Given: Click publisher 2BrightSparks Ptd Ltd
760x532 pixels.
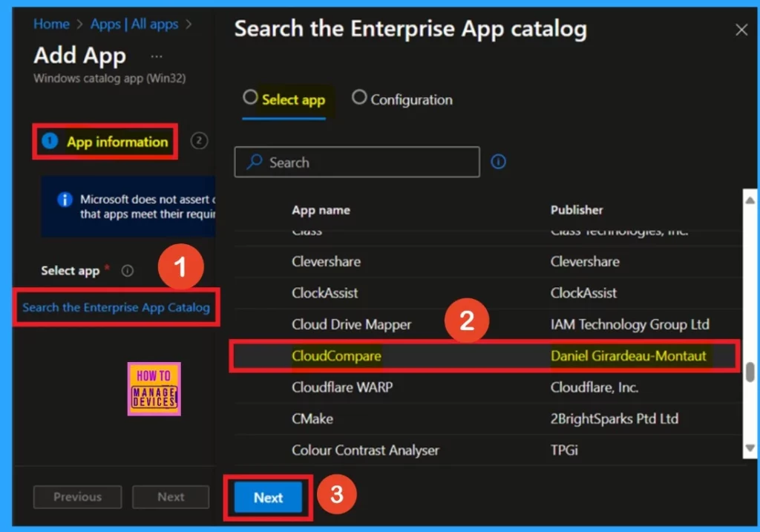Looking at the screenshot, I should coord(614,418).
